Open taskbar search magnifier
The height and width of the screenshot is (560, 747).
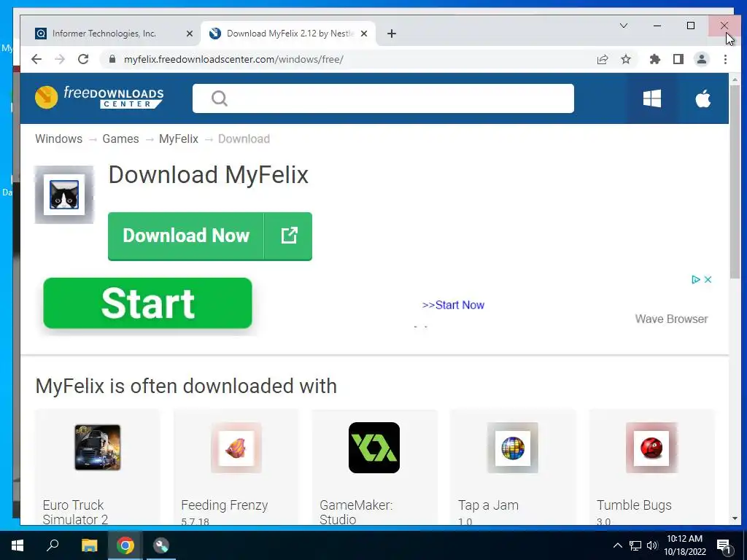coord(53,545)
